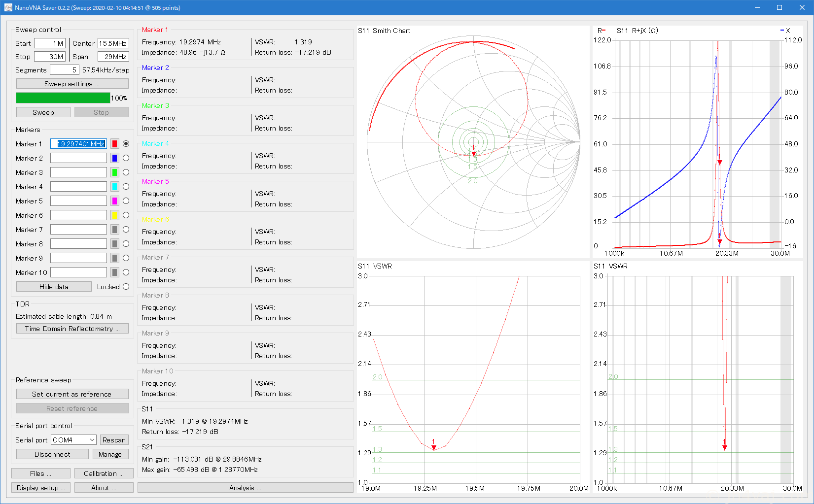Click Set current as reference
Viewport: 814px width, 504px height.
[x=72, y=394]
